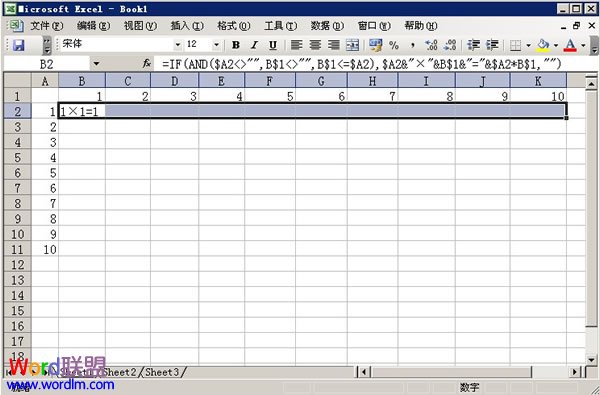Open Fill Color dropdown arrow

pos(556,46)
